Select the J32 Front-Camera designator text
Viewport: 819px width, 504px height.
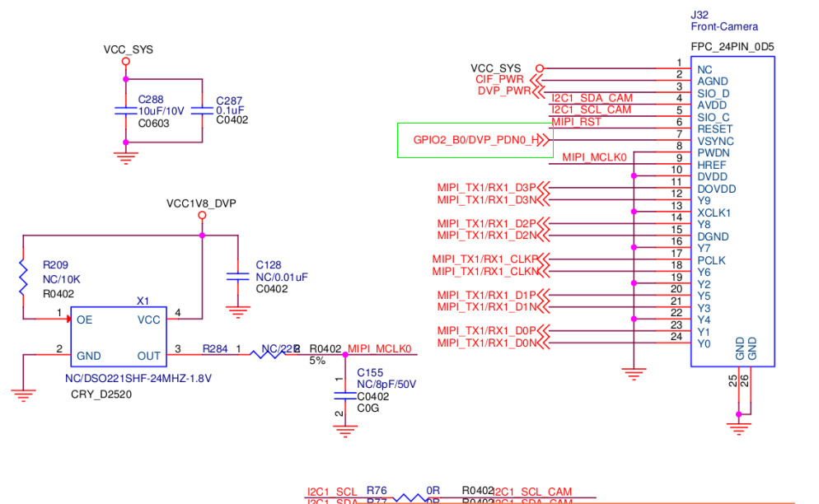pyautogui.click(x=724, y=21)
